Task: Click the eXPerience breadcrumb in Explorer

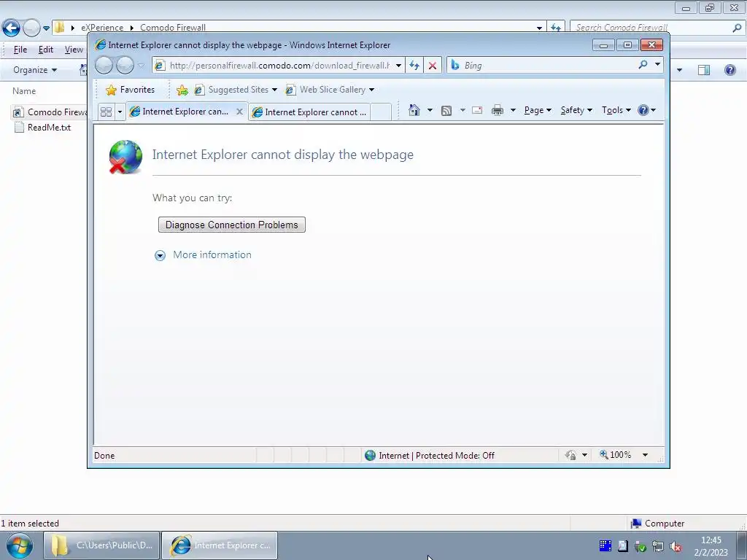Action: [102, 28]
